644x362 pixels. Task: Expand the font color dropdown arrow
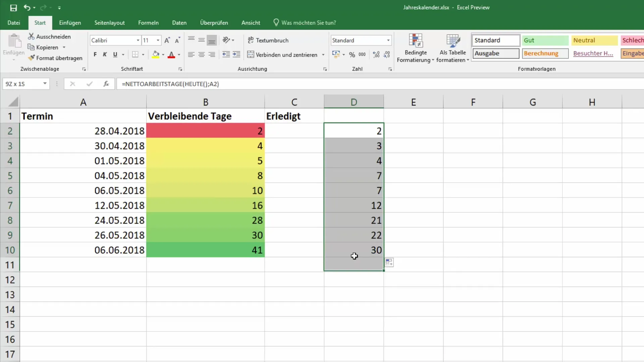(179, 55)
